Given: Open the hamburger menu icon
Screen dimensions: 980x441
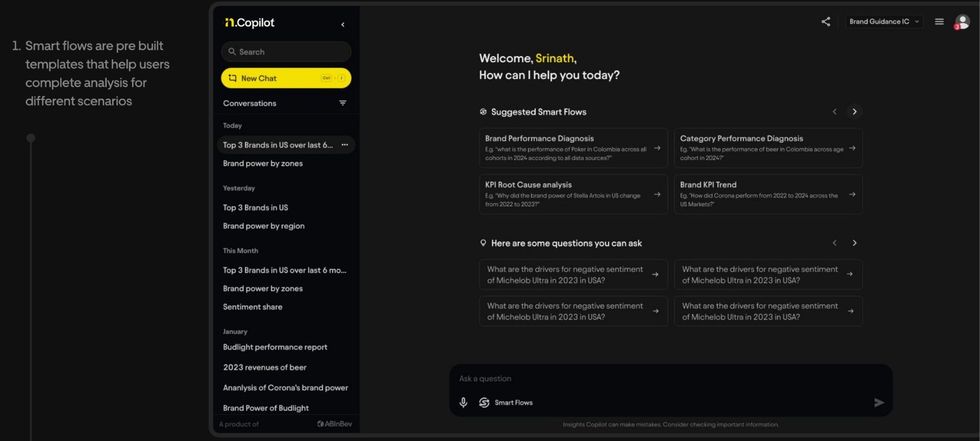Looking at the screenshot, I should [939, 22].
